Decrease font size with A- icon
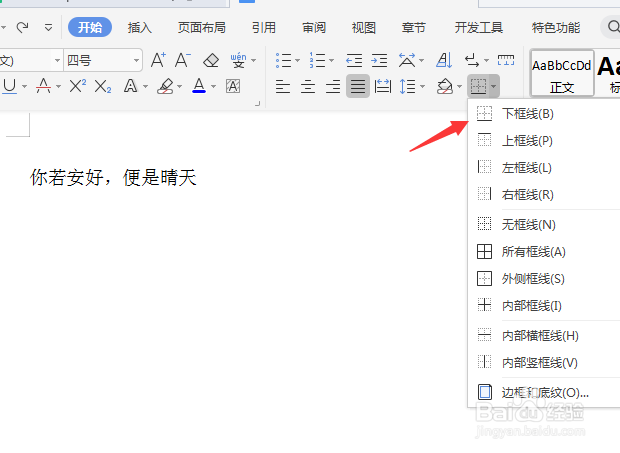Image resolution: width=620 pixels, height=453 pixels. pos(183,60)
